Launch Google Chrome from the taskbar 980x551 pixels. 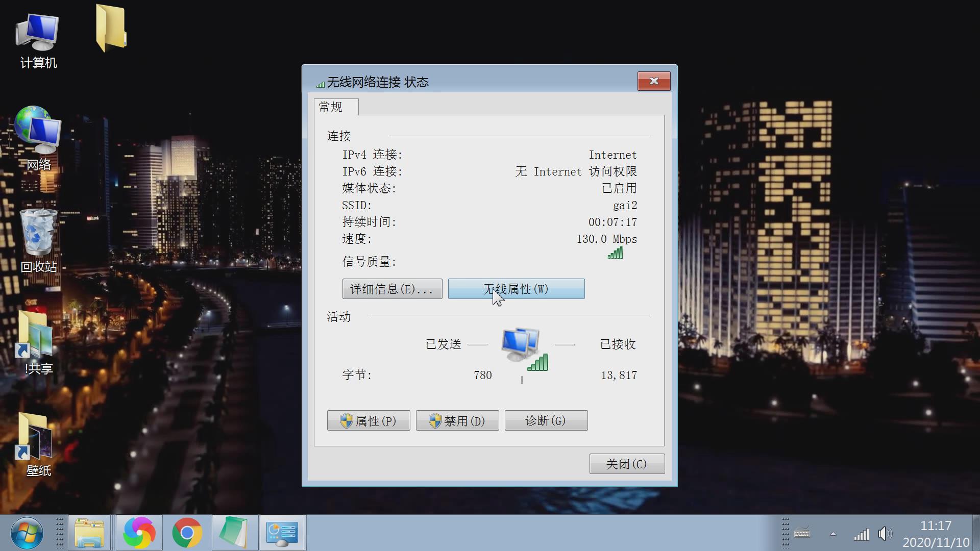(x=187, y=533)
